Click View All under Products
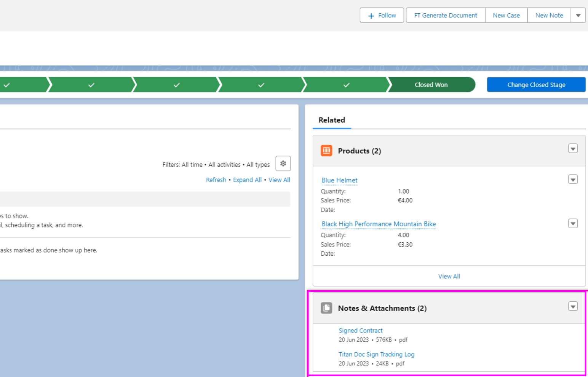The width and height of the screenshot is (588, 377). pyautogui.click(x=449, y=276)
